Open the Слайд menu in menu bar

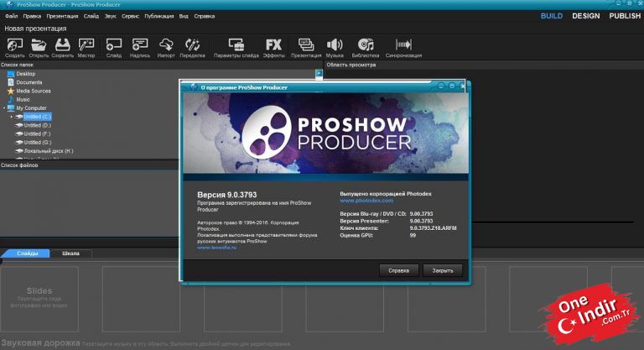(x=91, y=16)
